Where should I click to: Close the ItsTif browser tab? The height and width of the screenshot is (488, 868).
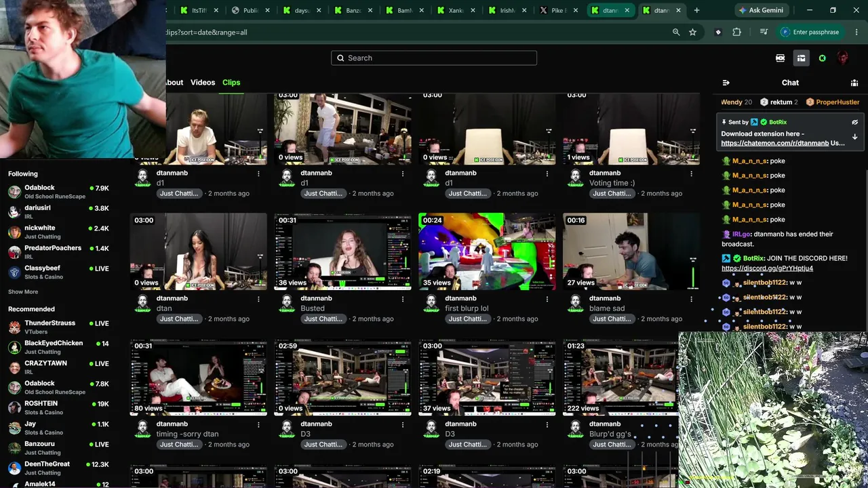[216, 10]
